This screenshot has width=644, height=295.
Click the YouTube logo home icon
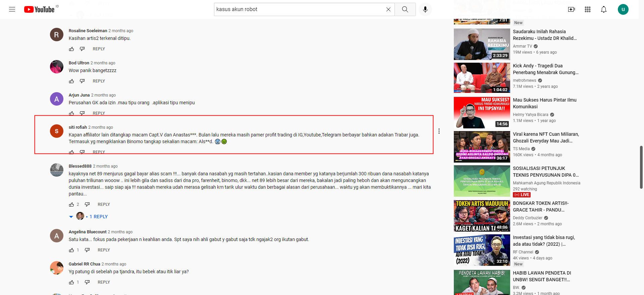tap(39, 9)
